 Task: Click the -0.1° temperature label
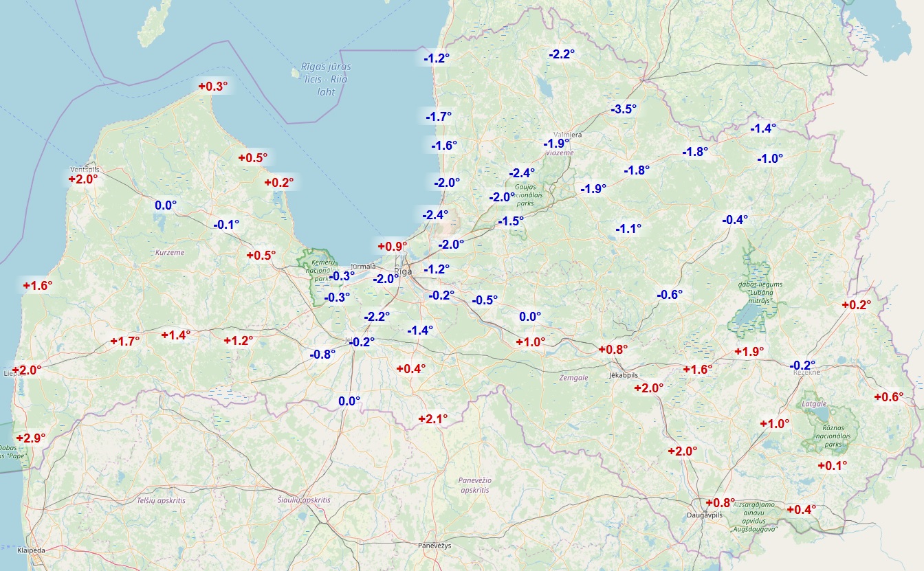(226, 224)
